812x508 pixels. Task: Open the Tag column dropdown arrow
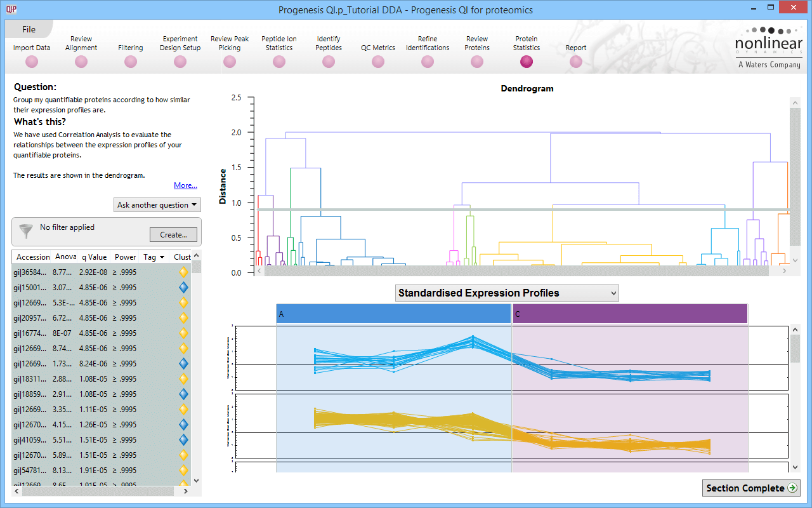tap(163, 257)
